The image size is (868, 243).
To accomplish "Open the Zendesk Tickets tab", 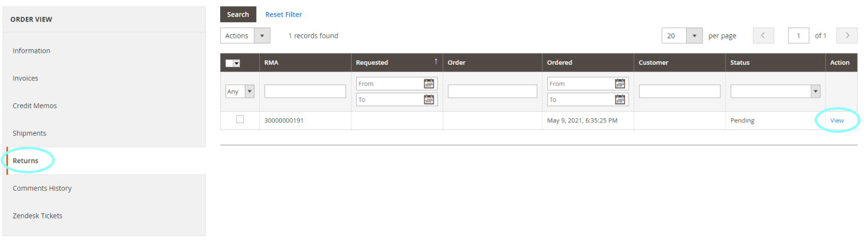I will point(104,216).
